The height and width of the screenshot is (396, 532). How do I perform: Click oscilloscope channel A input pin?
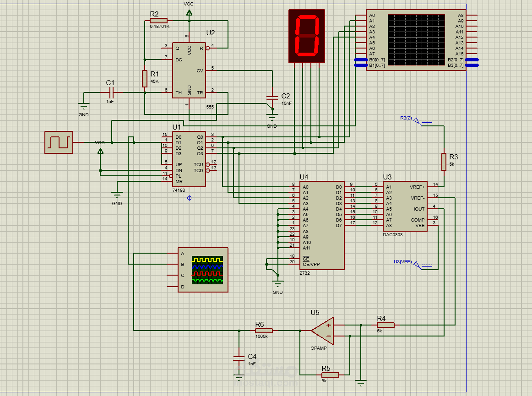click(173, 253)
